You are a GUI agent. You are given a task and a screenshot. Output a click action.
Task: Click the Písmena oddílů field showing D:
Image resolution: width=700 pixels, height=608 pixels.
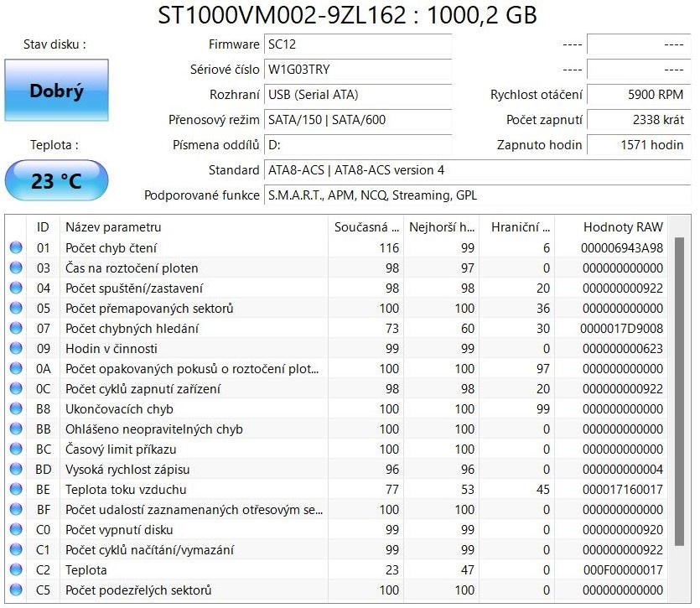[358, 145]
